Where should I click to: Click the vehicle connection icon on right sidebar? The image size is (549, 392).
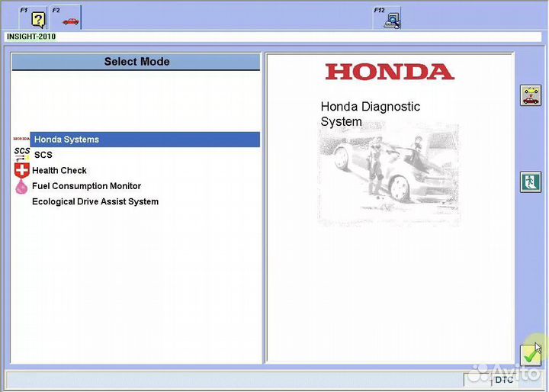[531, 95]
